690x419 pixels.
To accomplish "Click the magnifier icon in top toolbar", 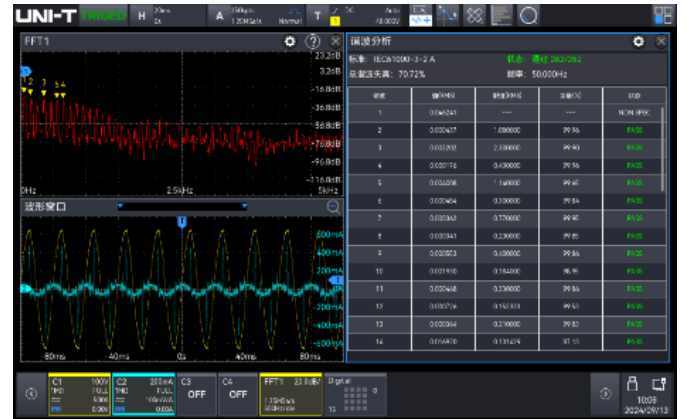I will pyautogui.click(x=528, y=15).
